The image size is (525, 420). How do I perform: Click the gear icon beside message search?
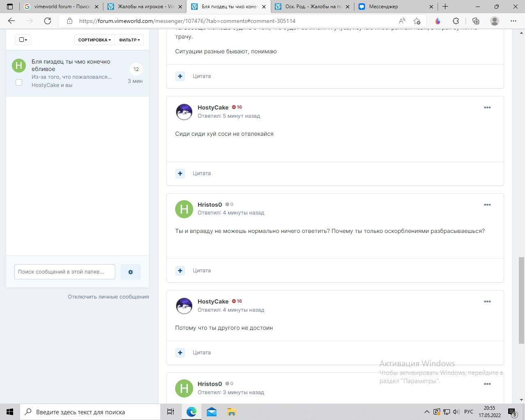tap(130, 272)
